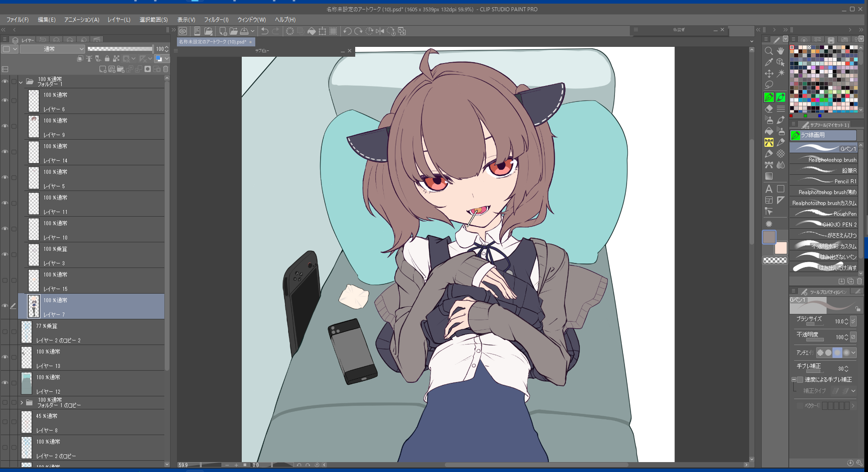Select the Hand move tool
The height and width of the screenshot is (472, 868).
tap(781, 51)
